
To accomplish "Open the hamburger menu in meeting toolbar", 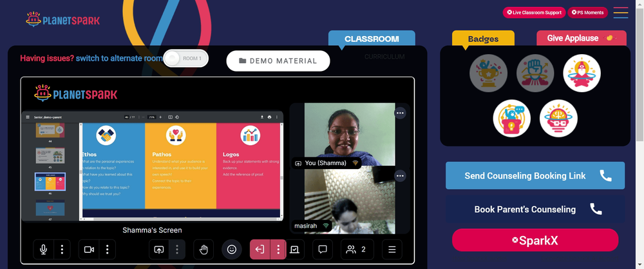I will click(x=392, y=249).
